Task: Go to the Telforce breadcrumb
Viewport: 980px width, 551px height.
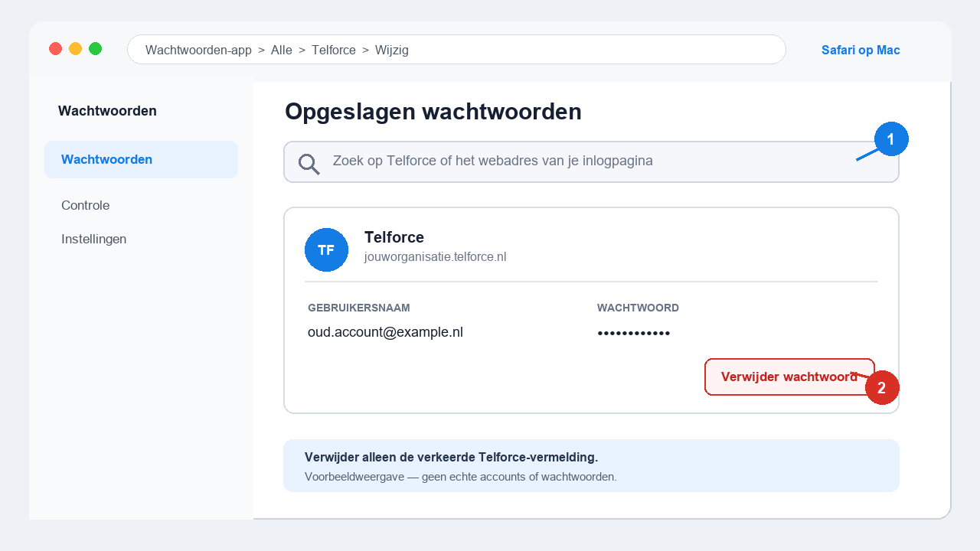Action: 334,50
